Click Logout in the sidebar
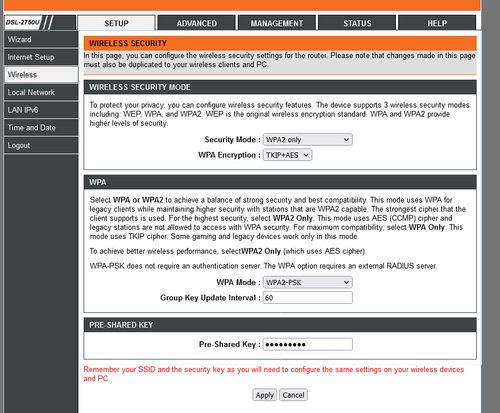Image resolution: width=500 pixels, height=413 pixels. point(41,145)
